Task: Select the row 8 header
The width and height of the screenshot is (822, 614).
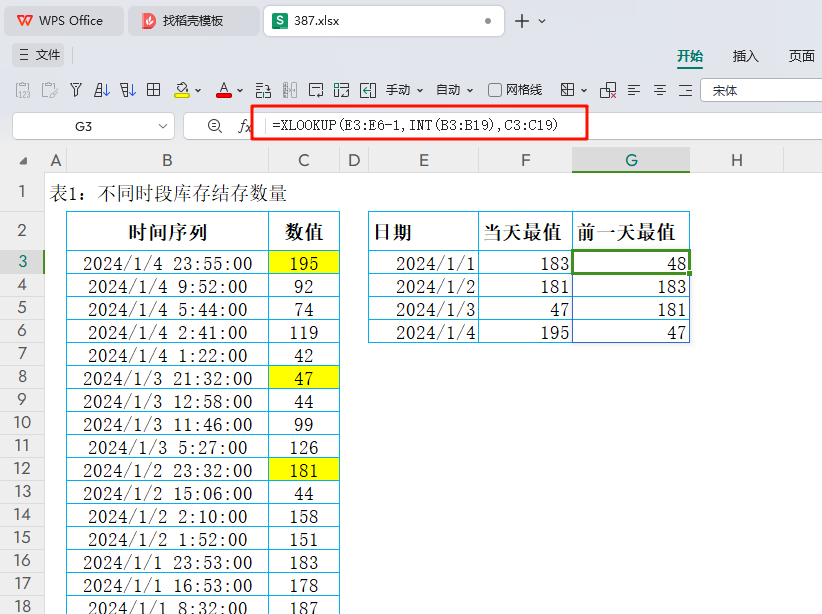Action: [22, 376]
